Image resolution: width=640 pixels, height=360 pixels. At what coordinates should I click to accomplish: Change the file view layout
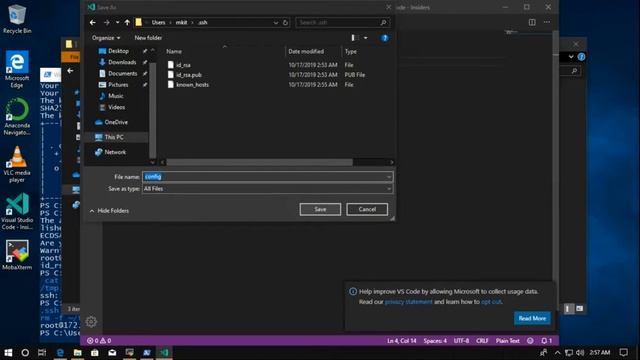click(x=355, y=38)
